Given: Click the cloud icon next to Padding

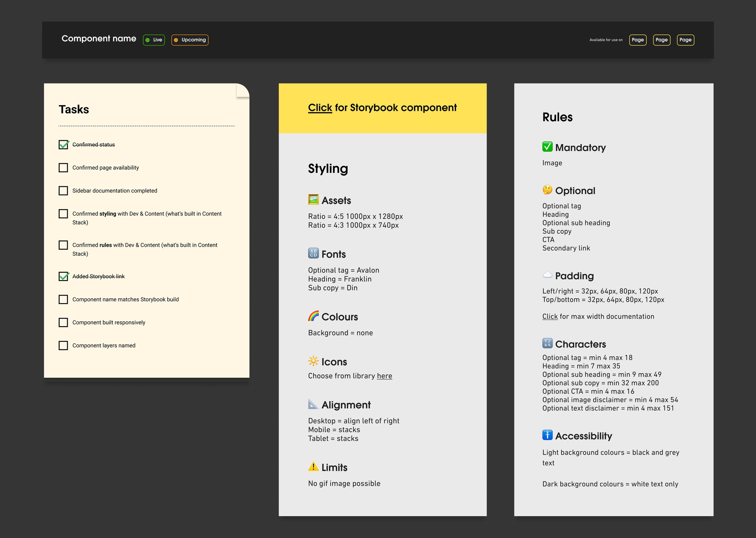Looking at the screenshot, I should click(x=547, y=275).
